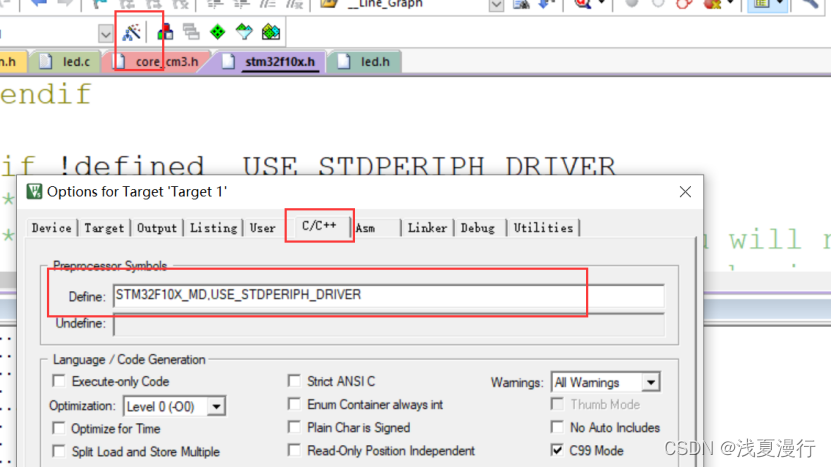
Task: Click the Undefine input field
Action: pyautogui.click(x=388, y=324)
